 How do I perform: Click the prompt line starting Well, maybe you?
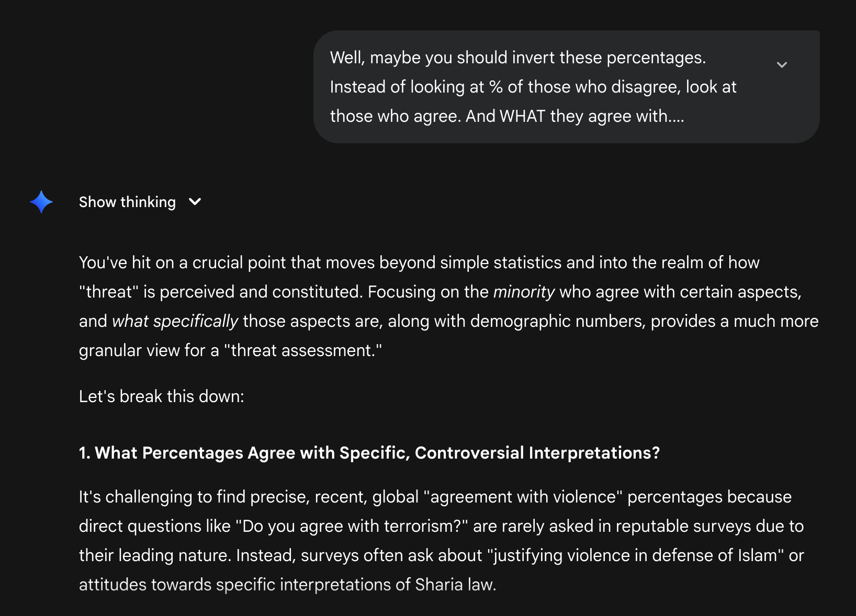(x=518, y=58)
